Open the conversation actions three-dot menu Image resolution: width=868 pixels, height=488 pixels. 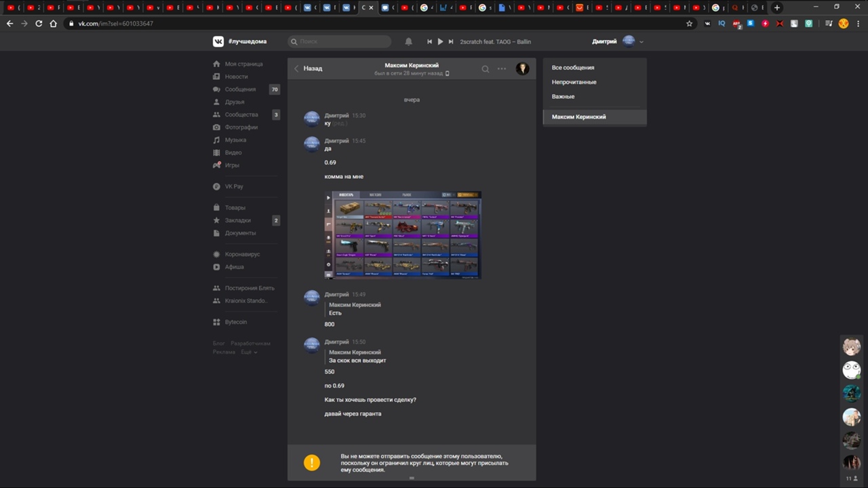click(502, 68)
